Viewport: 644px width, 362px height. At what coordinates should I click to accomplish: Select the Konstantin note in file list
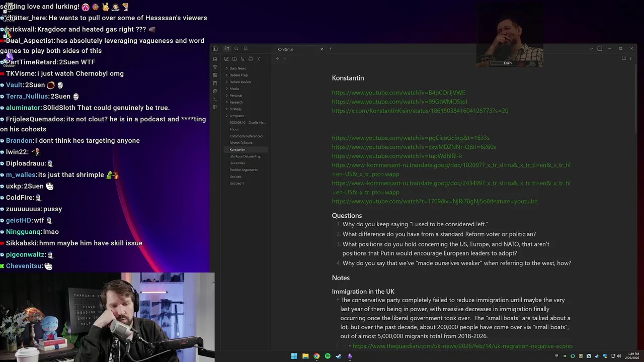coord(246,149)
